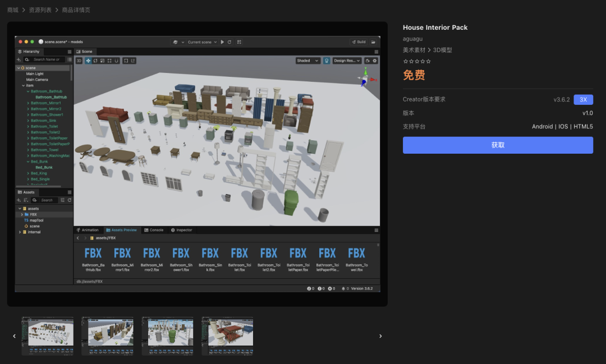Collapse the Bathroom_Bathtub parent node
The height and width of the screenshot is (364, 606).
[x=28, y=91]
